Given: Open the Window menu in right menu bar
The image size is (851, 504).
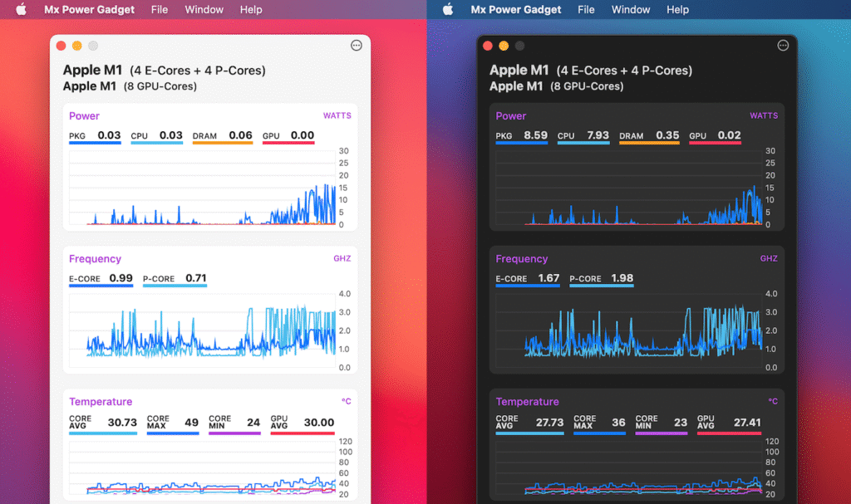Looking at the screenshot, I should 631,10.
